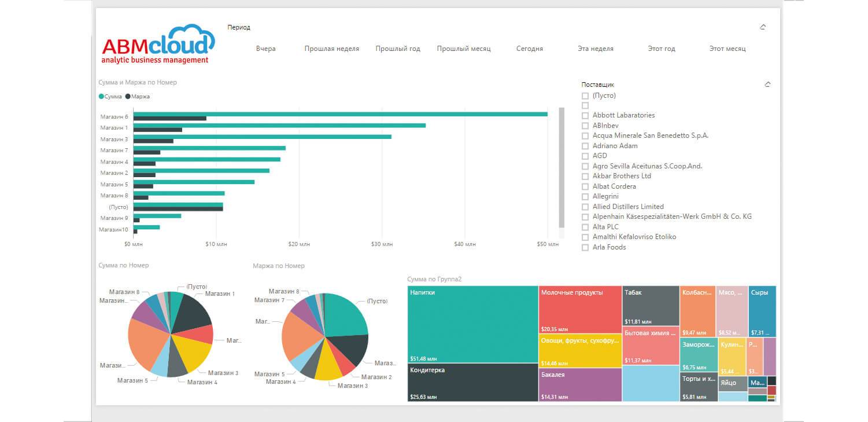
Task: Select the Вчера period filter
Action: click(265, 49)
